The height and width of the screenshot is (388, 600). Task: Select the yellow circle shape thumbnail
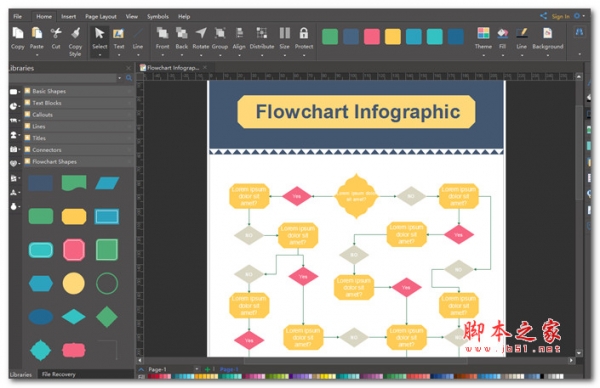point(73,284)
